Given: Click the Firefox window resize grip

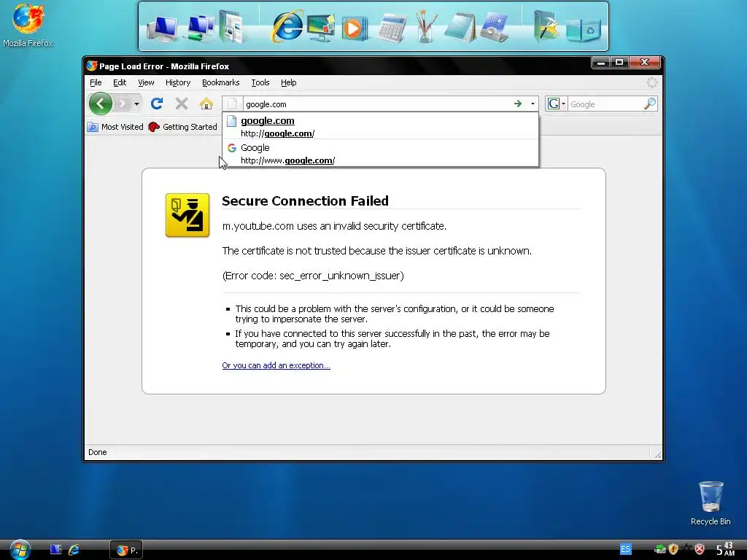Looking at the screenshot, I should 657,454.
